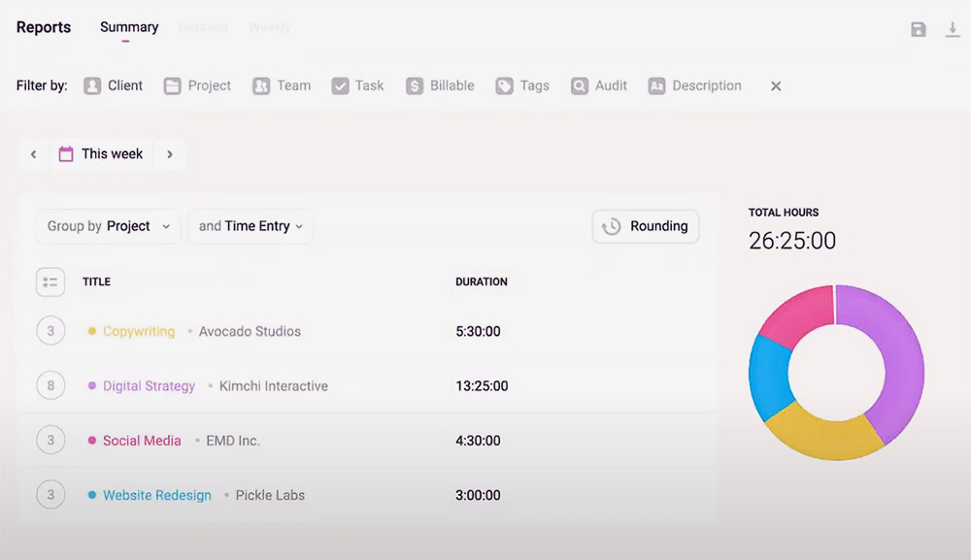Open the Project filter
The width and height of the screenshot is (971, 560).
(197, 85)
